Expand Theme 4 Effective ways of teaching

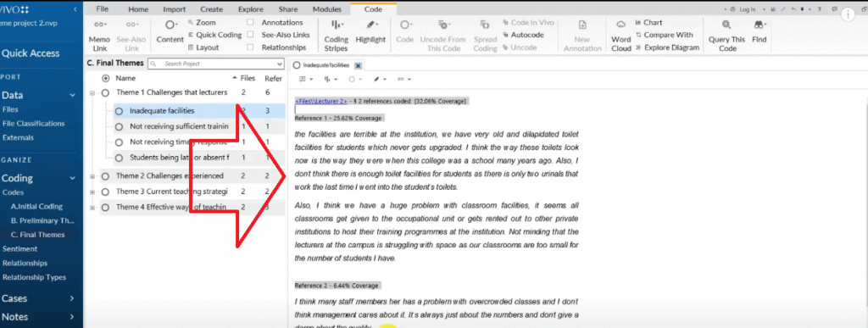tap(92, 208)
